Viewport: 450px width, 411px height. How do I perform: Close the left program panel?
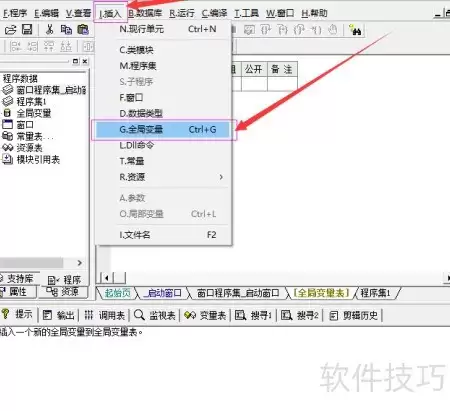[x=85, y=61]
